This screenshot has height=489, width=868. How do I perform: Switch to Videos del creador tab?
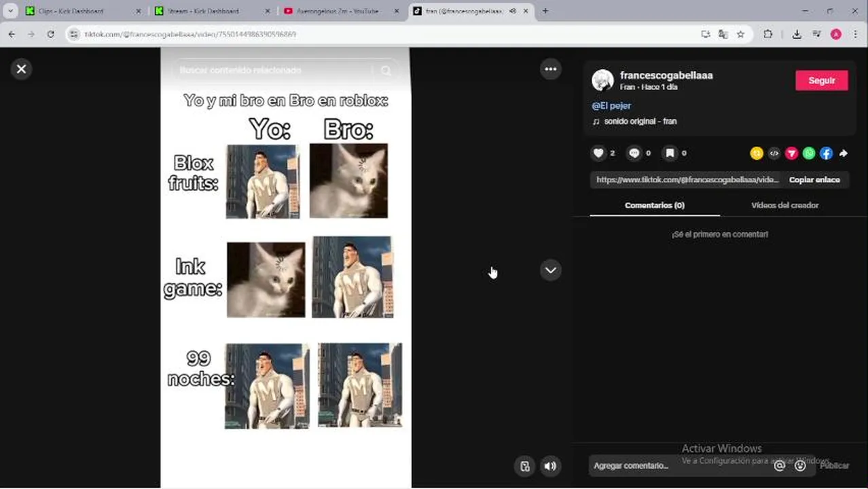(784, 205)
